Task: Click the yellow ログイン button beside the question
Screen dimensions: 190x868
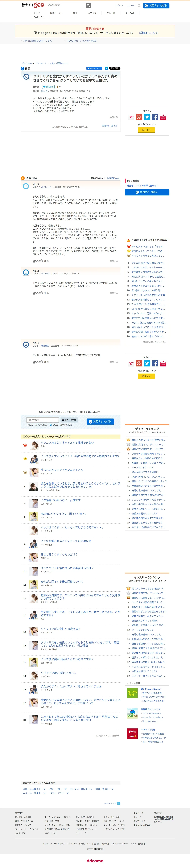Action: (x=146, y=130)
